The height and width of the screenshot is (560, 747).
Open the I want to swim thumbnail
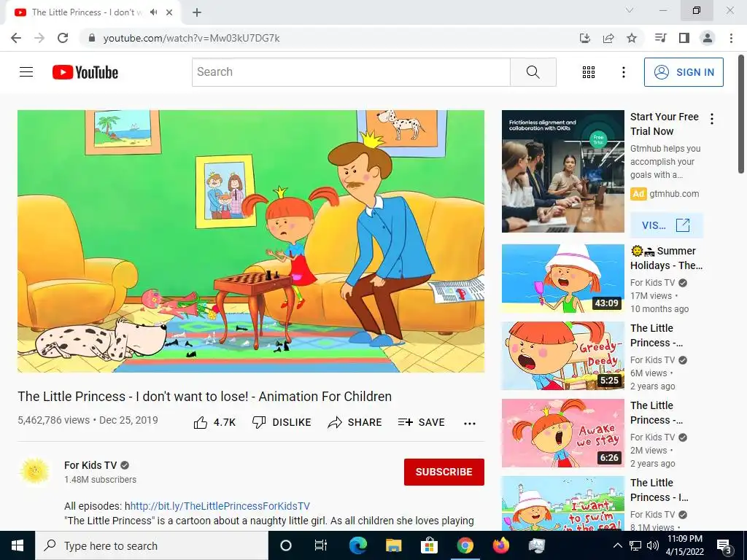pos(562,503)
